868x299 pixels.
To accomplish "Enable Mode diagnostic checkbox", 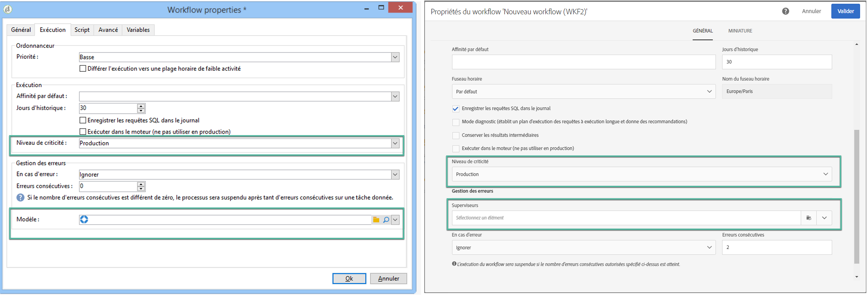I will pos(456,122).
